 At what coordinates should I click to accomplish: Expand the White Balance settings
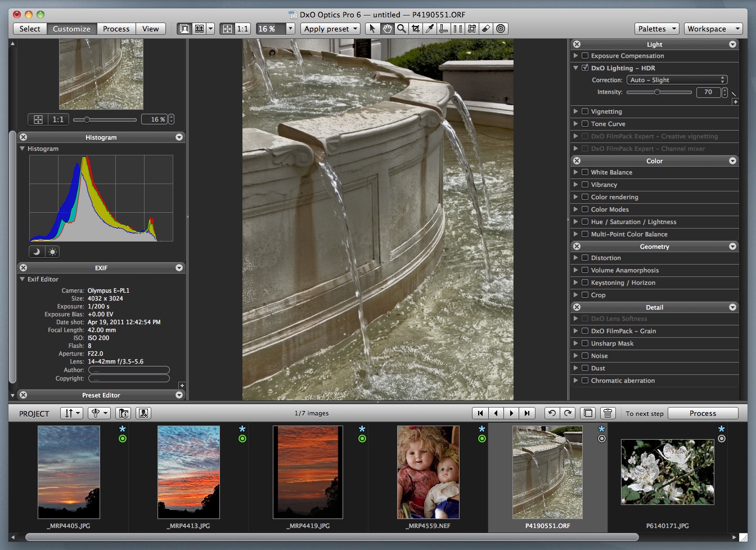(575, 172)
